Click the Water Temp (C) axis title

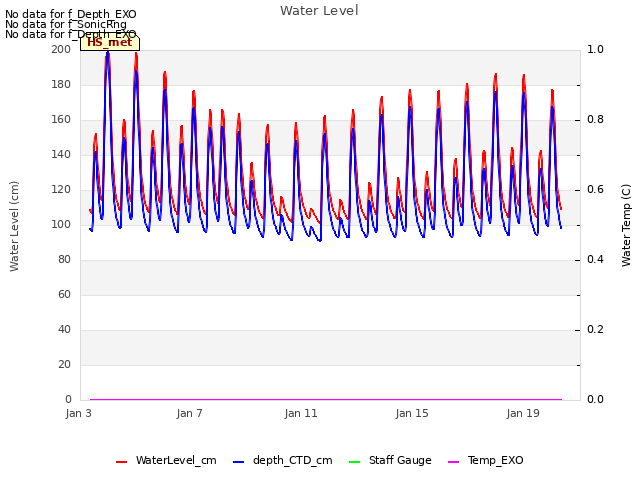click(x=626, y=225)
